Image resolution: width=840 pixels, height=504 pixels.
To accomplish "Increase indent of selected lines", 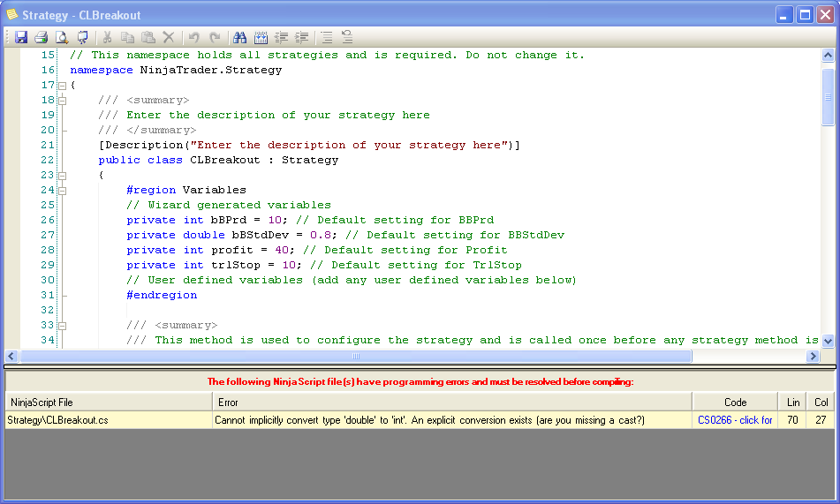I will point(301,37).
